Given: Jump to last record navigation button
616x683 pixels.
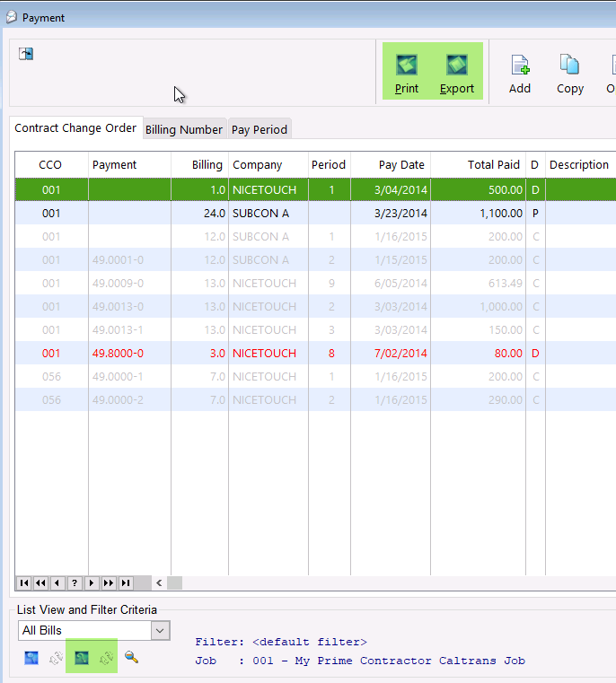Looking at the screenshot, I should (x=126, y=582).
